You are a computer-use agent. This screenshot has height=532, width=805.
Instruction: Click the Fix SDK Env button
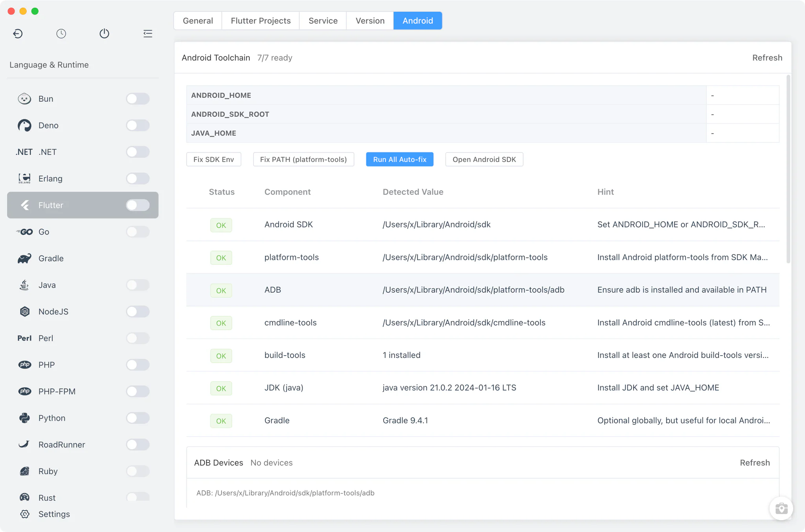(213, 160)
